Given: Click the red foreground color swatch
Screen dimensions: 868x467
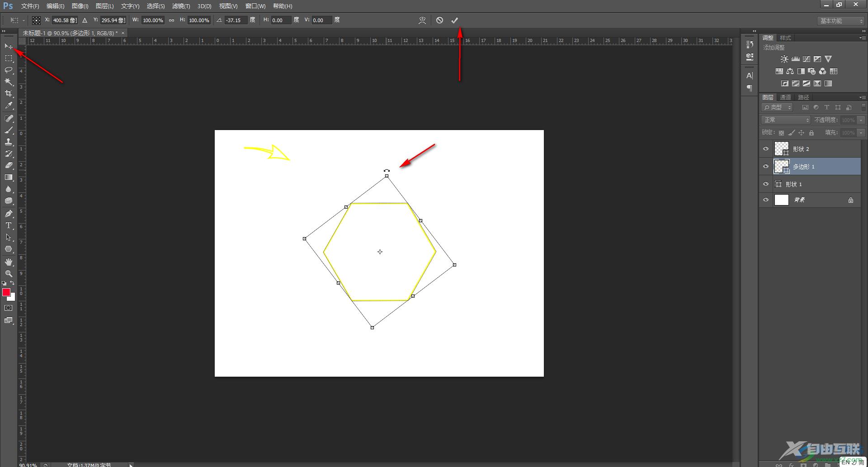Looking at the screenshot, I should [x=6, y=292].
